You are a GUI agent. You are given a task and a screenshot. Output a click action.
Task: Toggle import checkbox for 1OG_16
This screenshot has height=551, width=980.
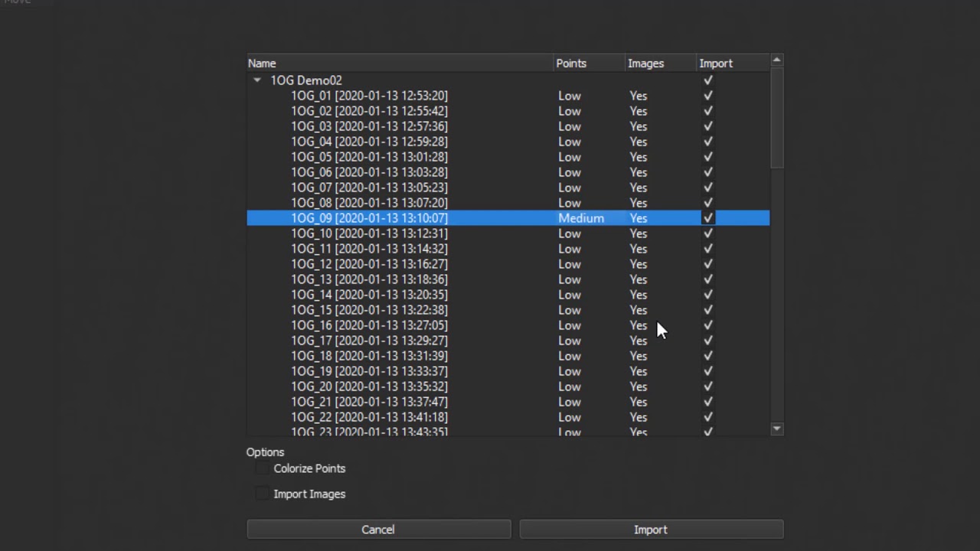click(708, 325)
